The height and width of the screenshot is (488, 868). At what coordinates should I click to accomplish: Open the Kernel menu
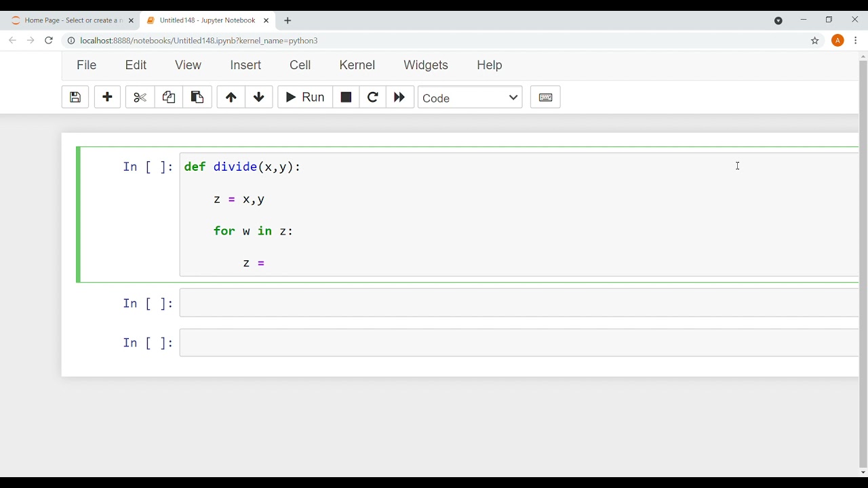point(357,65)
